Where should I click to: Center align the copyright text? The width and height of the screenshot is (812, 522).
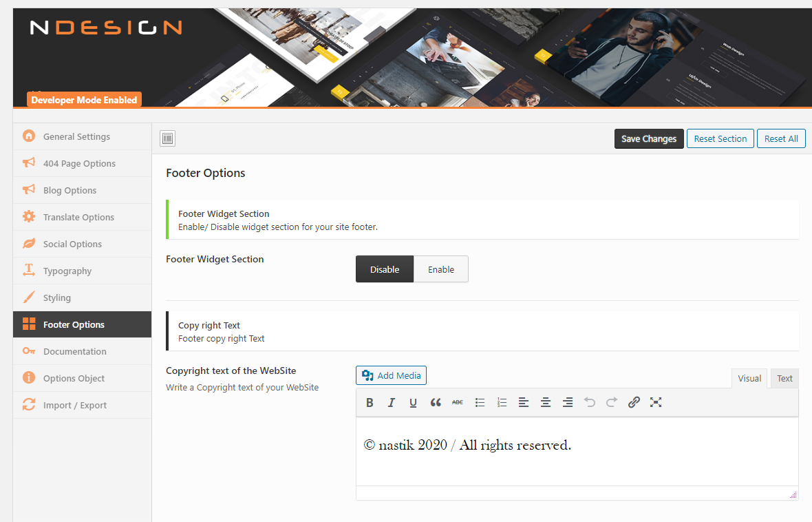[546, 403]
